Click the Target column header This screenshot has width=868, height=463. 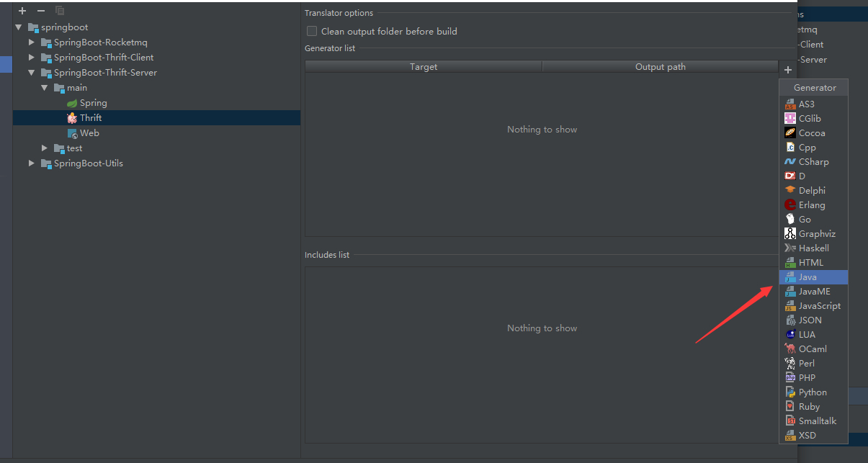click(424, 66)
